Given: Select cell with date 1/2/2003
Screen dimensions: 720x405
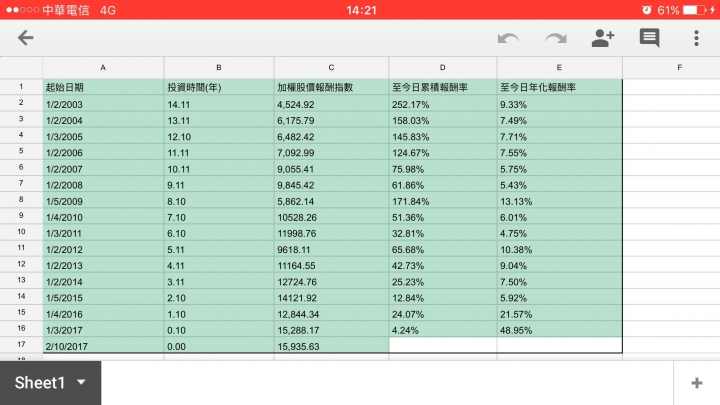Looking at the screenshot, I should 103,104.
